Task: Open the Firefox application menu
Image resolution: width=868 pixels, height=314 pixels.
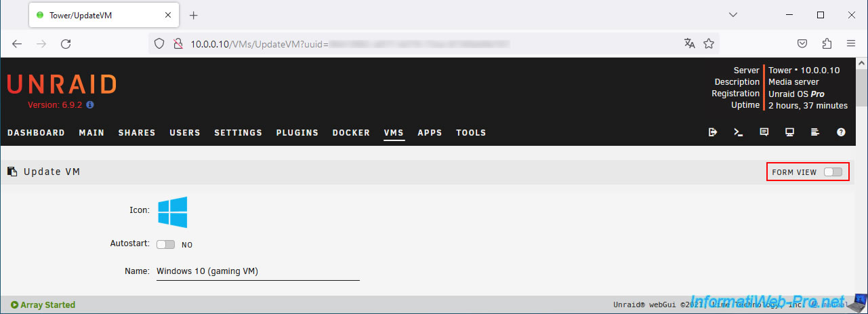Action: point(851,43)
